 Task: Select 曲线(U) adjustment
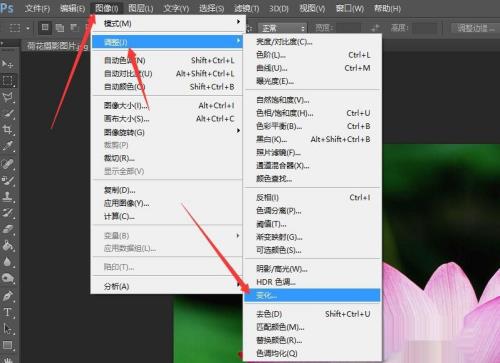click(312, 68)
